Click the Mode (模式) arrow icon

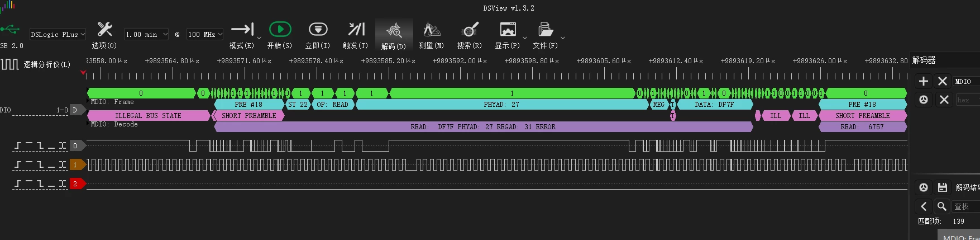[242, 29]
